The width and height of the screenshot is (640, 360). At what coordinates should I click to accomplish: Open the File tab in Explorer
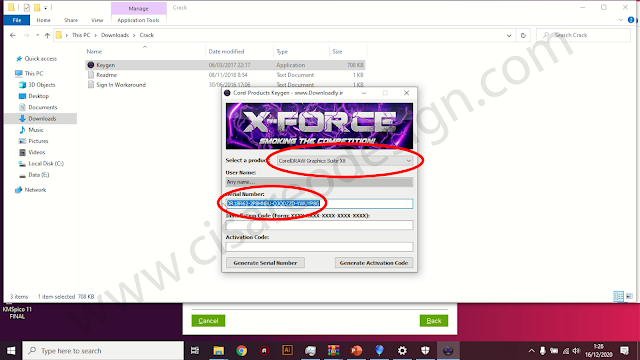pos(17,20)
